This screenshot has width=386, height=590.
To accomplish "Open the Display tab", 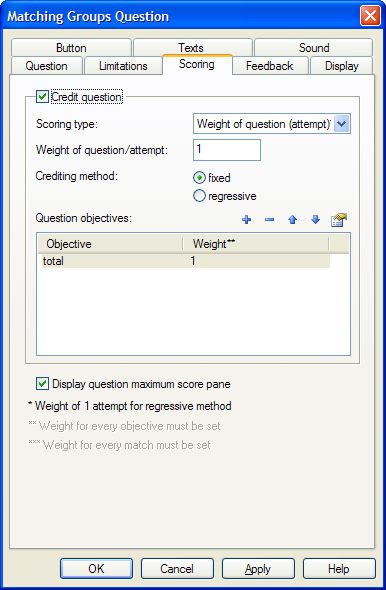I will [341, 66].
